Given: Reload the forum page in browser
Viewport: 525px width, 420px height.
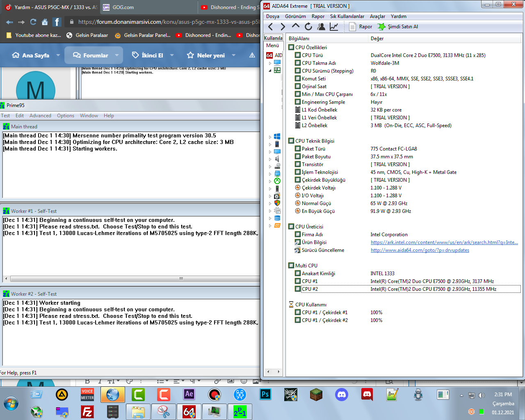Looking at the screenshot, I should (33, 22).
